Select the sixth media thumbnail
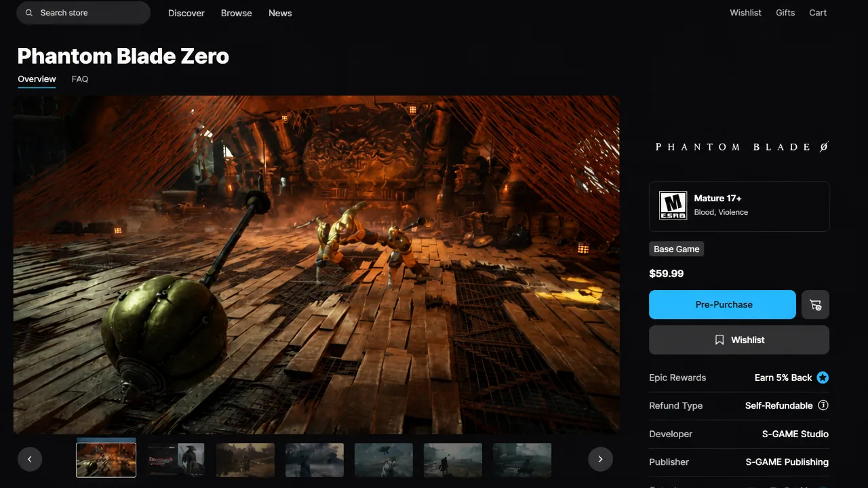 [453, 460]
